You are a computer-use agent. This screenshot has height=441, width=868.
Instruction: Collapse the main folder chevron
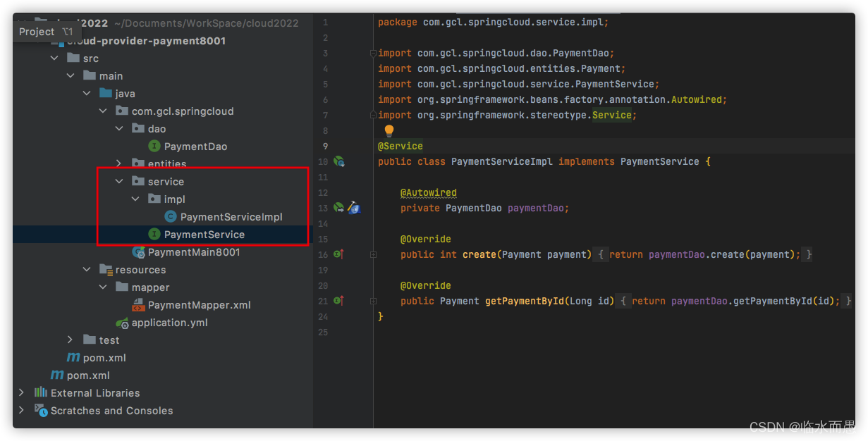71,76
